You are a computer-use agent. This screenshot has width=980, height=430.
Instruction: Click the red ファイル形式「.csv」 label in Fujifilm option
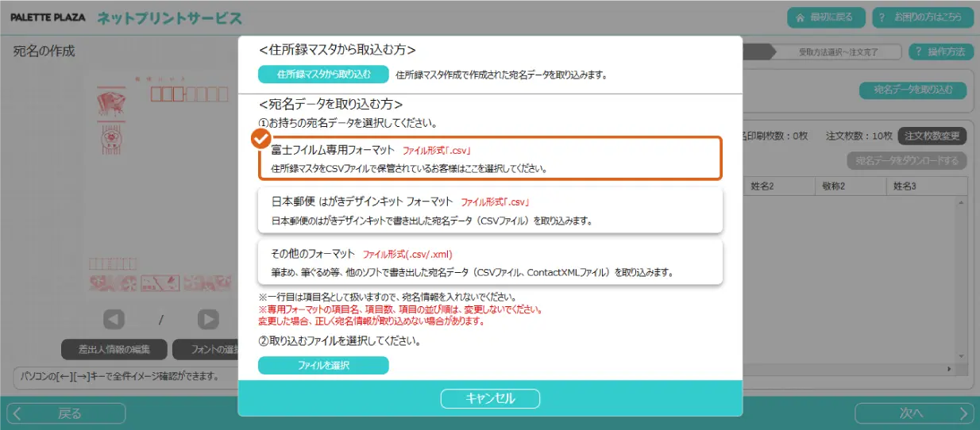pos(437,149)
